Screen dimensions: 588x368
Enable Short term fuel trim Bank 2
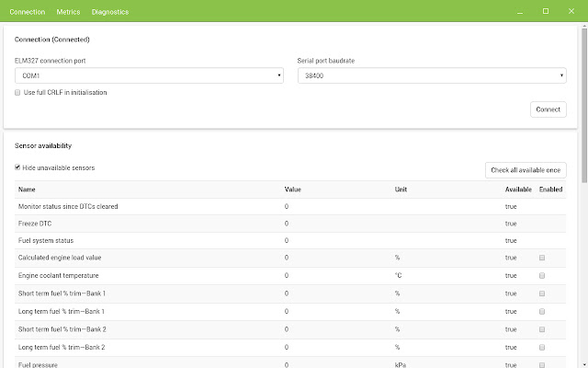click(542, 329)
